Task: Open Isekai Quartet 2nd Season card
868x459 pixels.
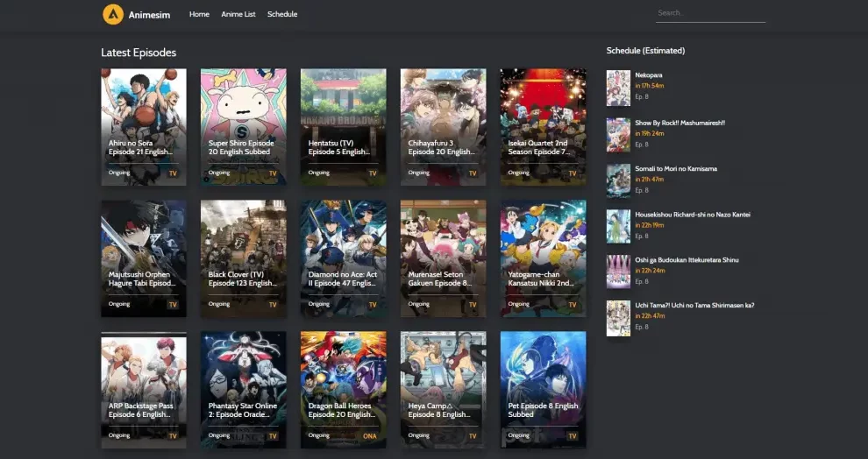Action: (543, 127)
